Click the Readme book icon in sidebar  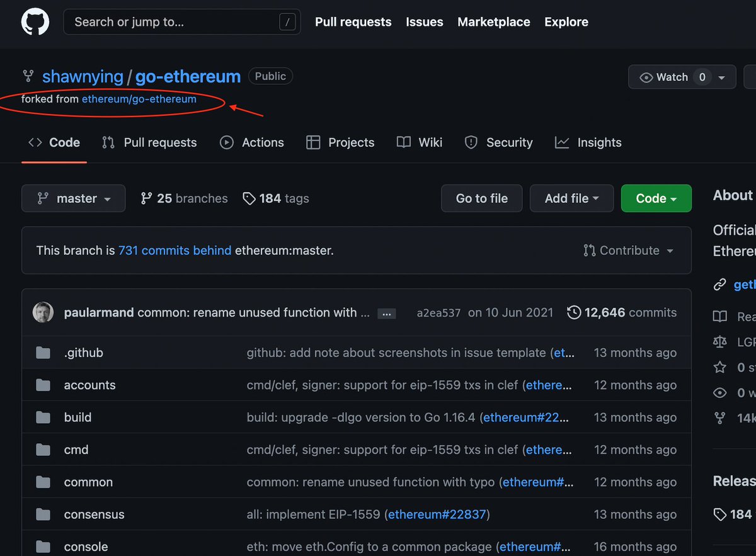pyautogui.click(x=719, y=317)
